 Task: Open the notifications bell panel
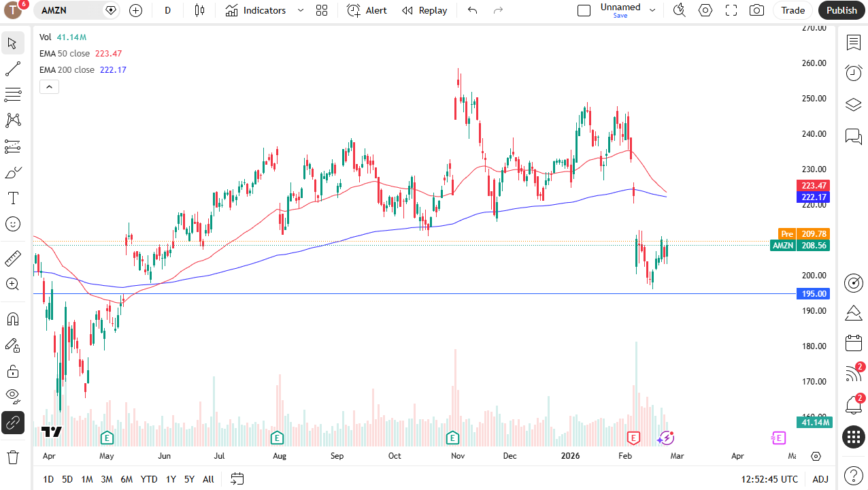click(x=853, y=405)
